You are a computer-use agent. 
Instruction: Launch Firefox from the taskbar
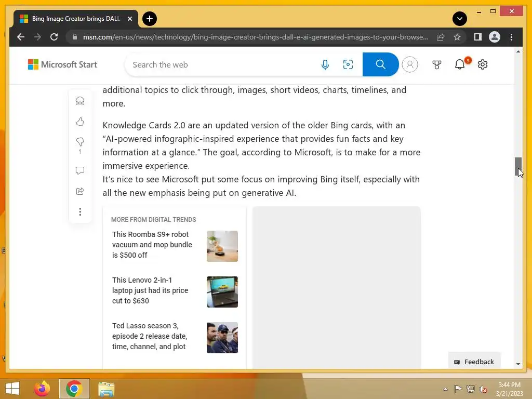point(42,389)
